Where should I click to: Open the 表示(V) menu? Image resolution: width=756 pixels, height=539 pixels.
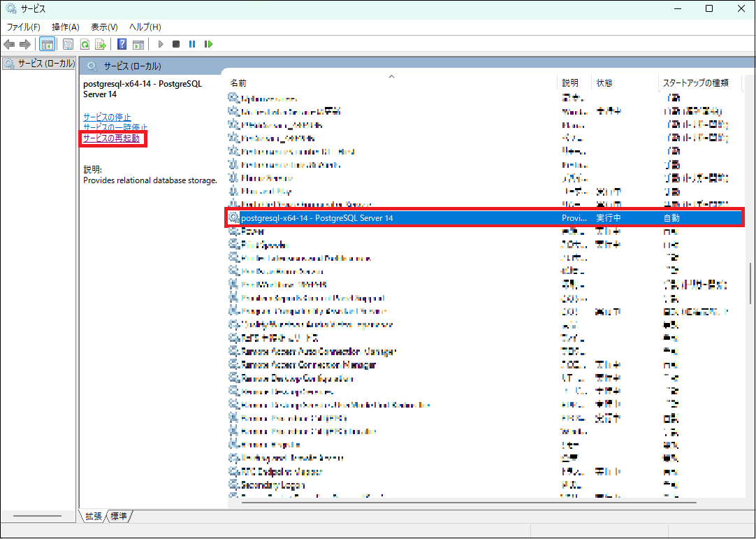click(104, 27)
